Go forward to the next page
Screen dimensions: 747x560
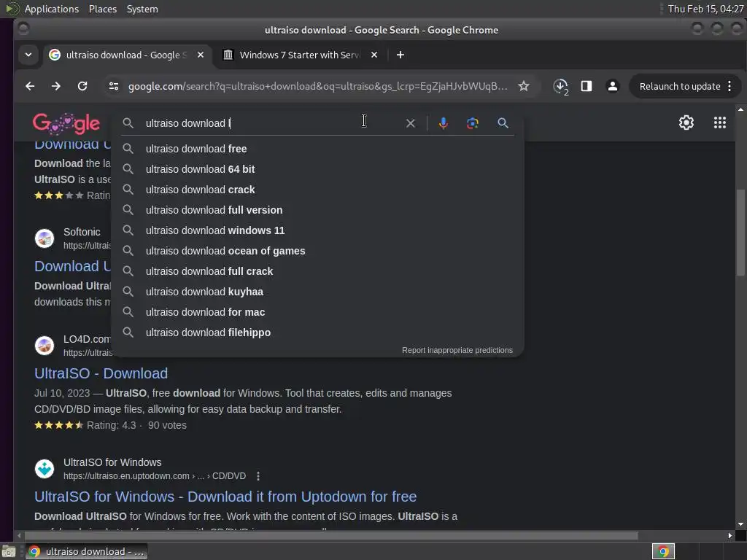(x=56, y=86)
